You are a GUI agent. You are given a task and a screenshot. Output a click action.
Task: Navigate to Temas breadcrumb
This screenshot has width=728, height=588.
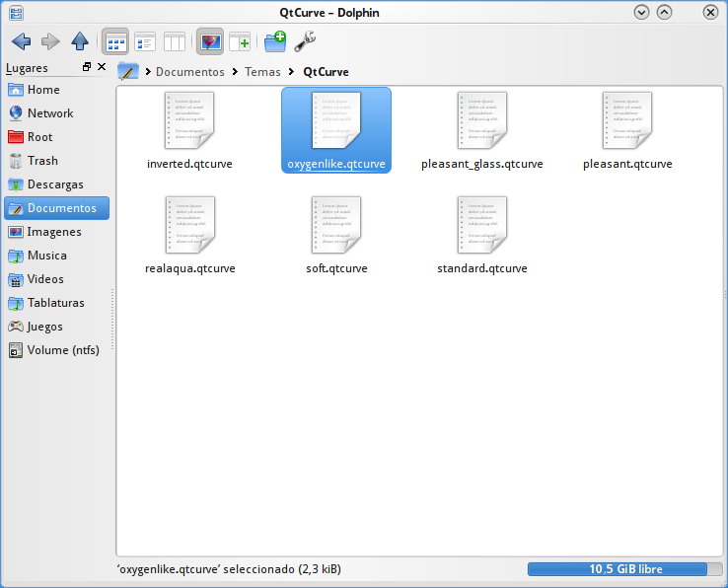coord(262,72)
